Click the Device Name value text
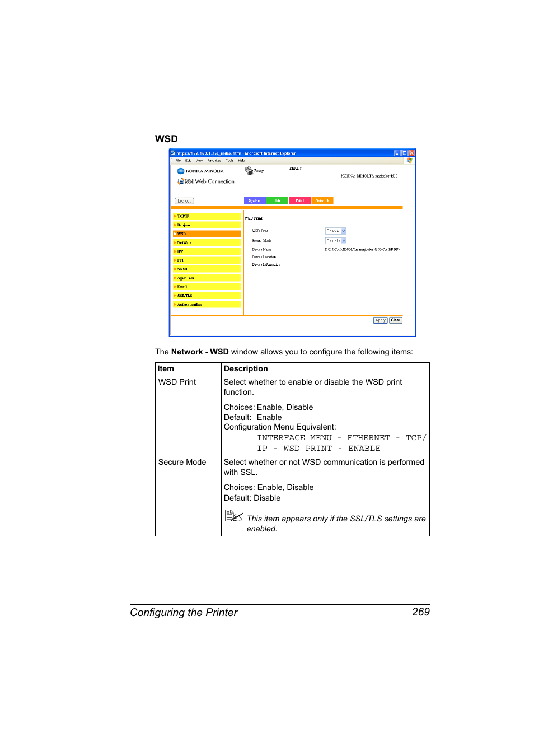This screenshot has width=534, height=756. [x=362, y=250]
